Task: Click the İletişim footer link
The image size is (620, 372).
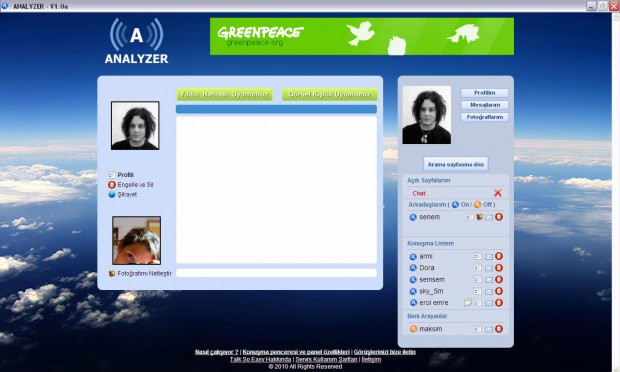Action: pyautogui.click(x=371, y=359)
